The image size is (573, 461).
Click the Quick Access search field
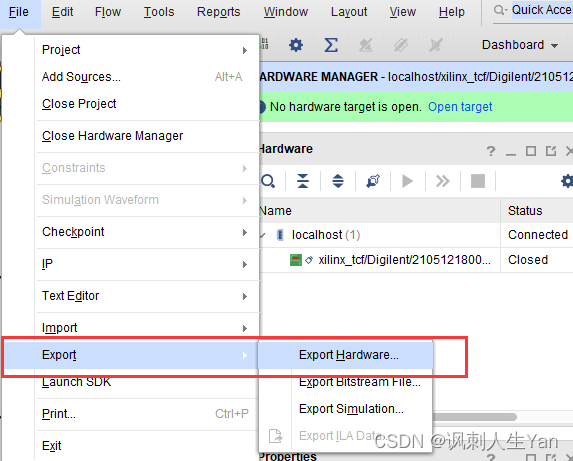(541, 11)
